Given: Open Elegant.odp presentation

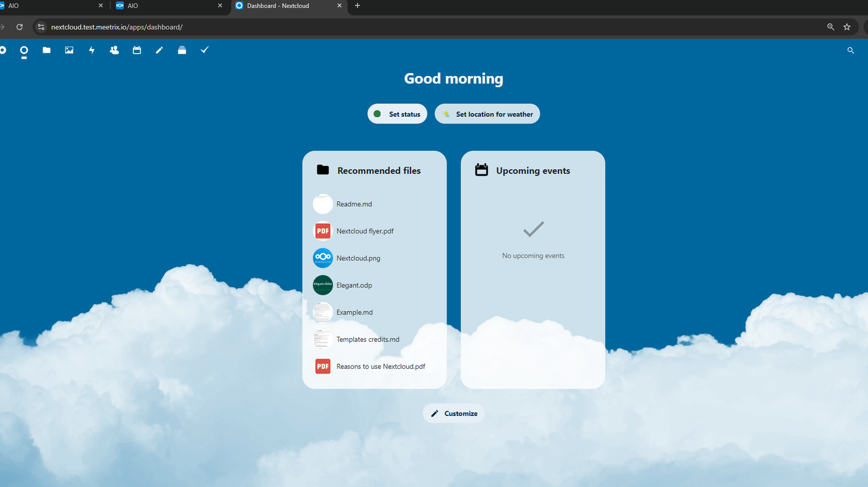Looking at the screenshot, I should [374, 285].
